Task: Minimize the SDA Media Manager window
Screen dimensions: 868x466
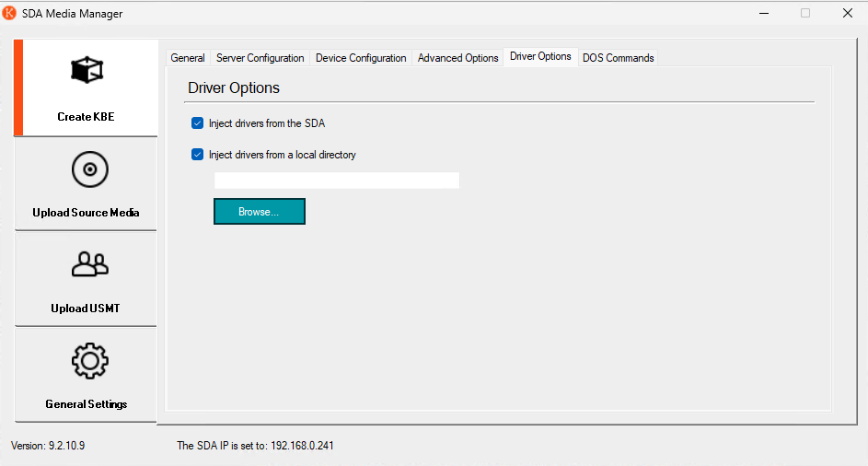Action: pyautogui.click(x=763, y=14)
